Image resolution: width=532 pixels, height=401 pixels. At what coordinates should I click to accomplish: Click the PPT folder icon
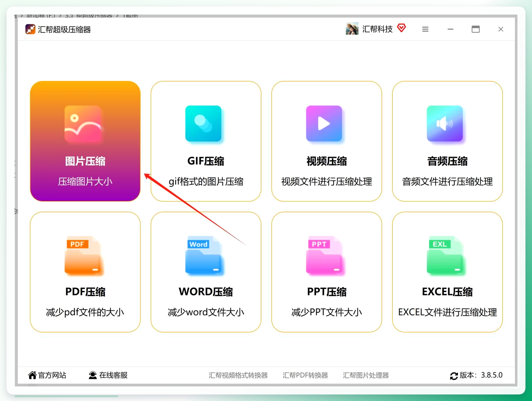click(324, 256)
